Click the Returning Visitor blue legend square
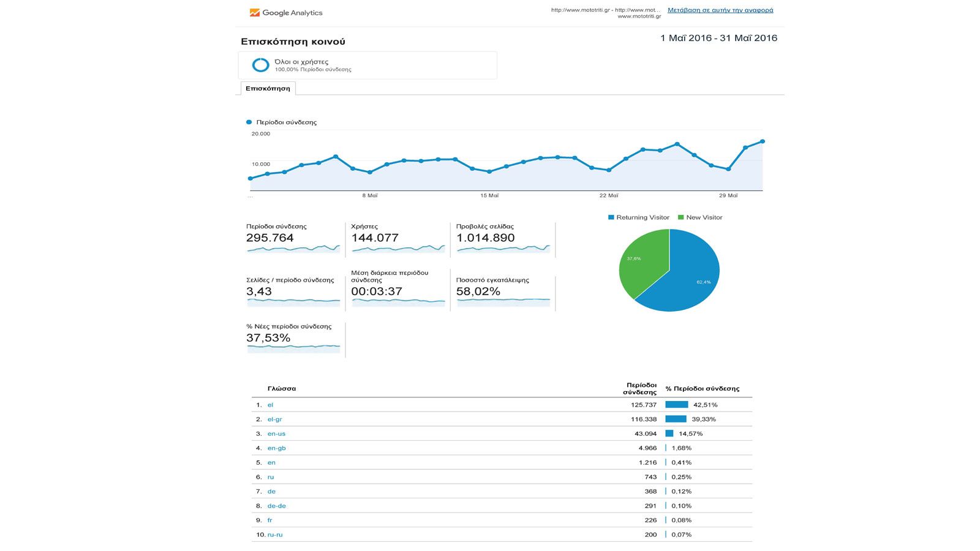The width and height of the screenshot is (980, 551). click(x=611, y=217)
